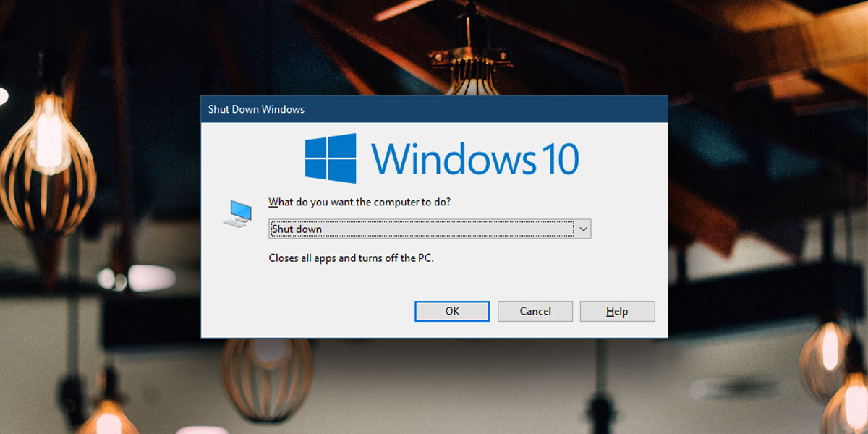Expand the dropdown arrow for shutdown options
The width and height of the screenshot is (868, 434).
click(x=583, y=229)
